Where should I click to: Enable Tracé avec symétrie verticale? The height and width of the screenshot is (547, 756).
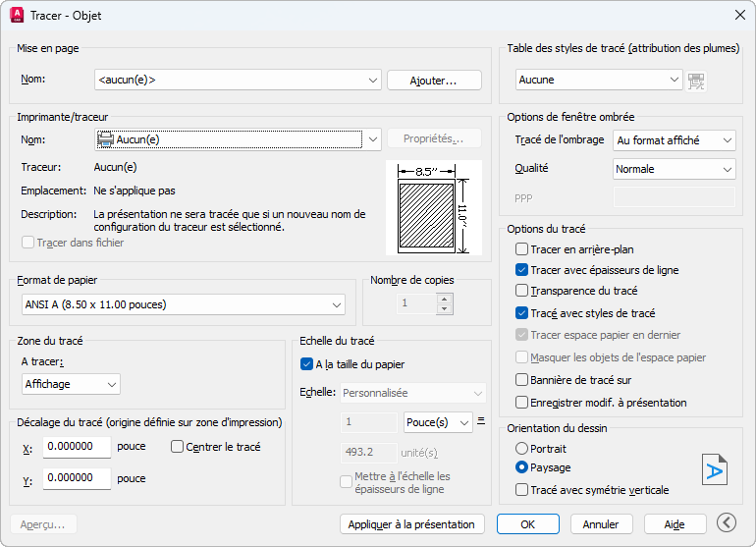[522, 489]
